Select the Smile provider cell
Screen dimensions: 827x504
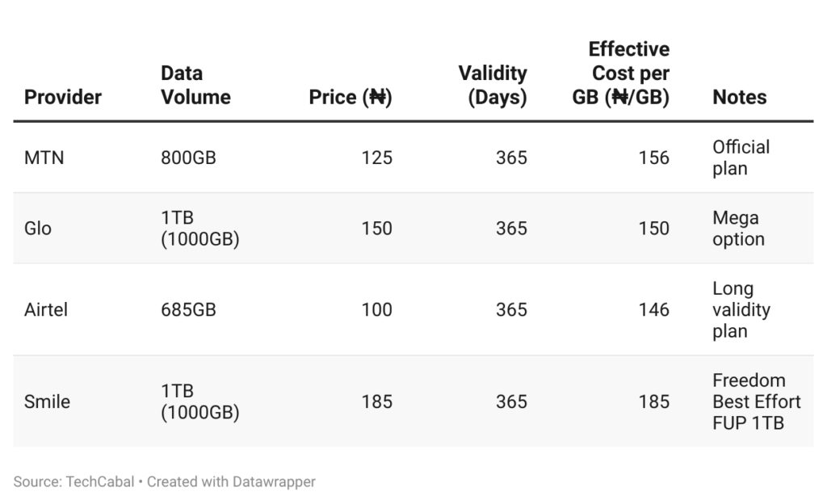coord(47,401)
